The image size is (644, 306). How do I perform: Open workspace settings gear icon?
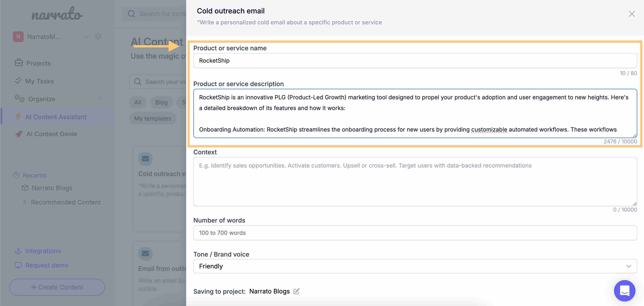point(98,36)
